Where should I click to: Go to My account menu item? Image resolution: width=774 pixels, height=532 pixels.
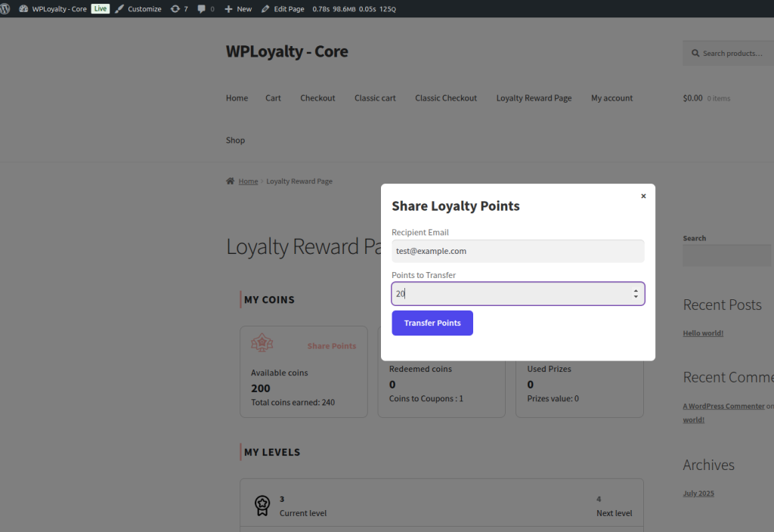point(611,97)
